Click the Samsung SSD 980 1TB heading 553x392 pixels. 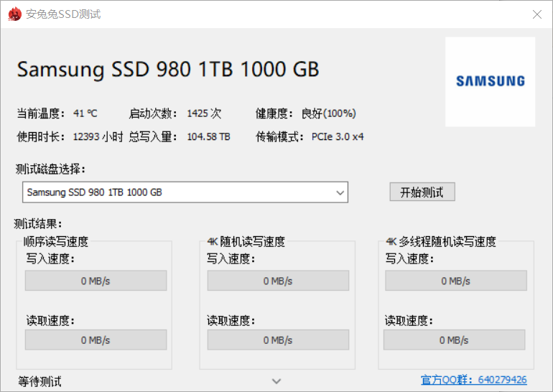coord(168,70)
